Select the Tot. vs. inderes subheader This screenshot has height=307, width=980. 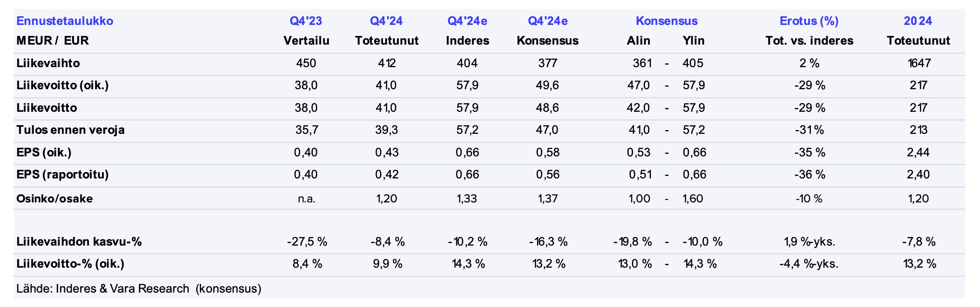[809, 41]
